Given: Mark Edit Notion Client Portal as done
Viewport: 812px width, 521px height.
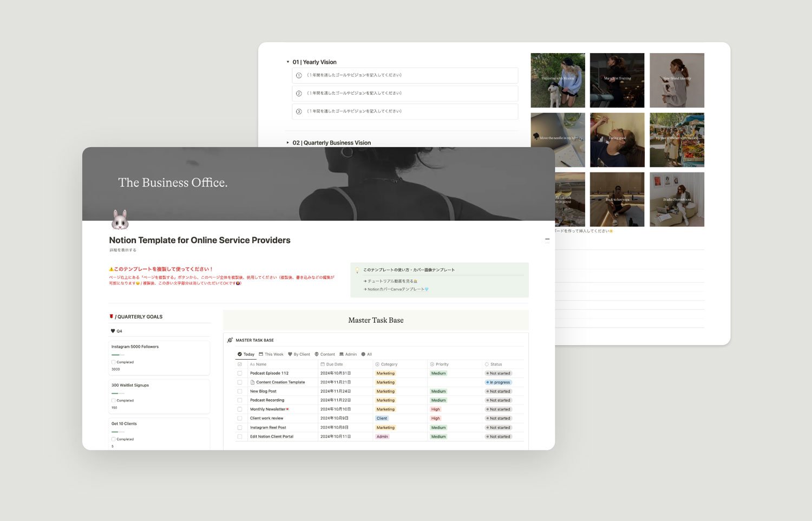Looking at the screenshot, I should pos(240,437).
